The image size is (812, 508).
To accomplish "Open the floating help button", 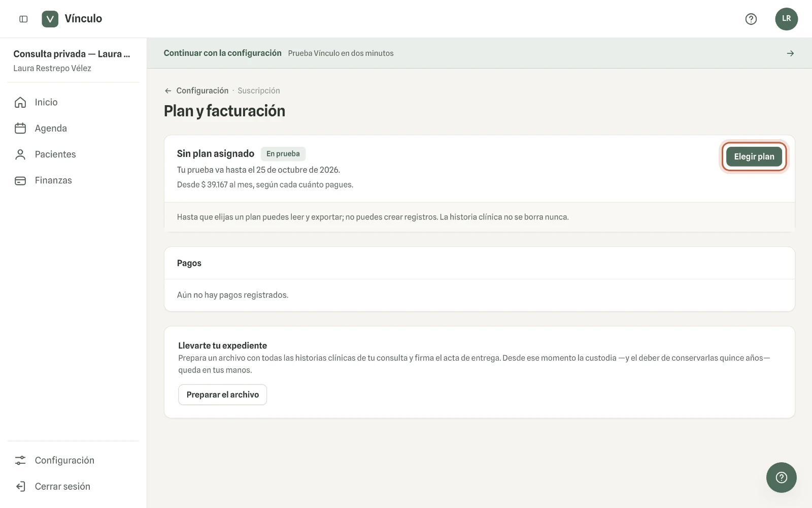I will pos(781,477).
